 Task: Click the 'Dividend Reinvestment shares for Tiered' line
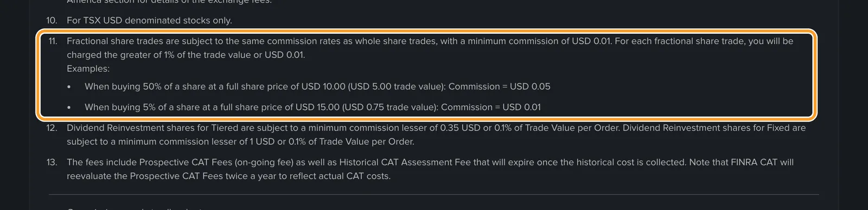click(x=436, y=128)
